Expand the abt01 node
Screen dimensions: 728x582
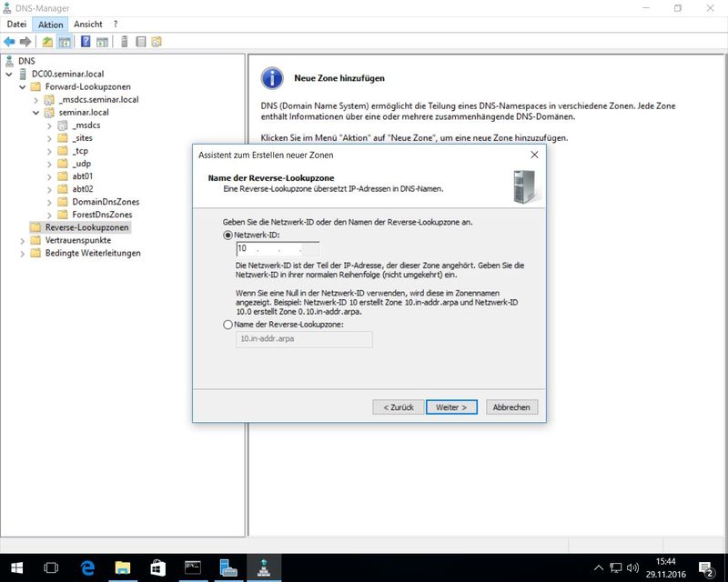click(x=49, y=176)
